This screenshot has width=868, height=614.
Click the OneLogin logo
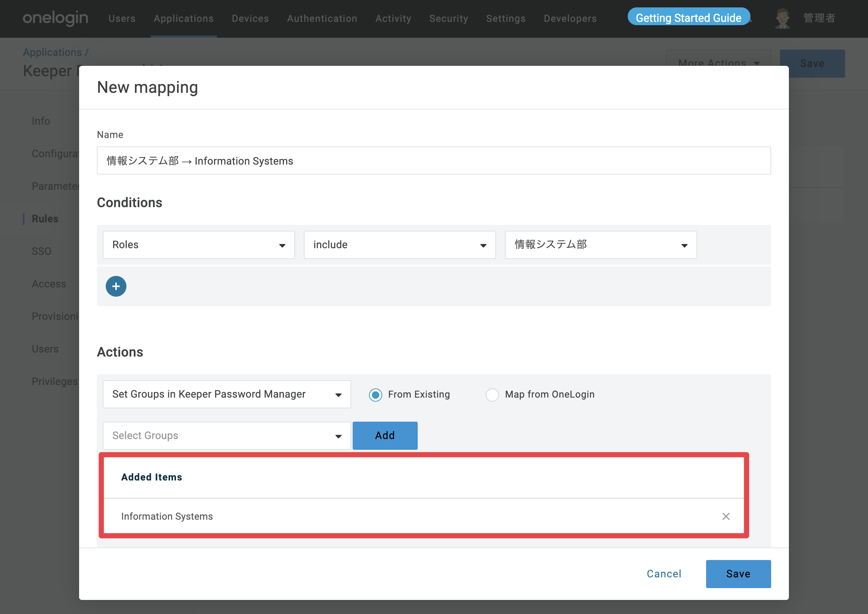click(55, 18)
